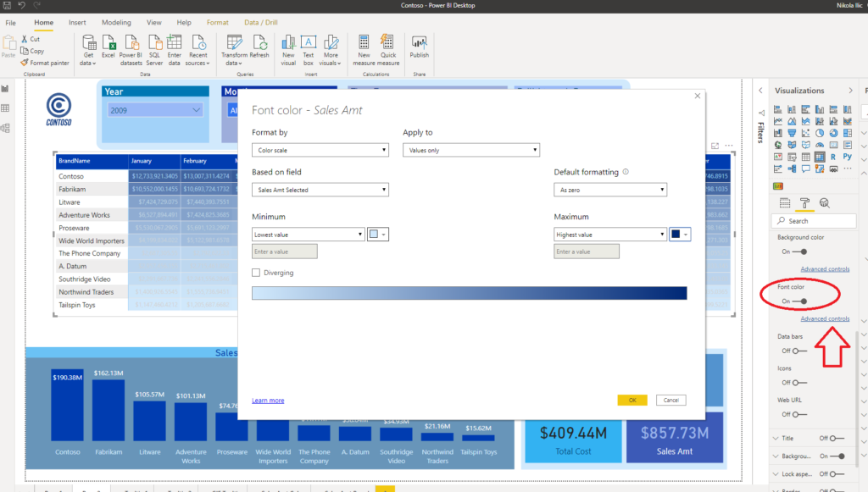Open the Analytics pane tab

(x=824, y=203)
